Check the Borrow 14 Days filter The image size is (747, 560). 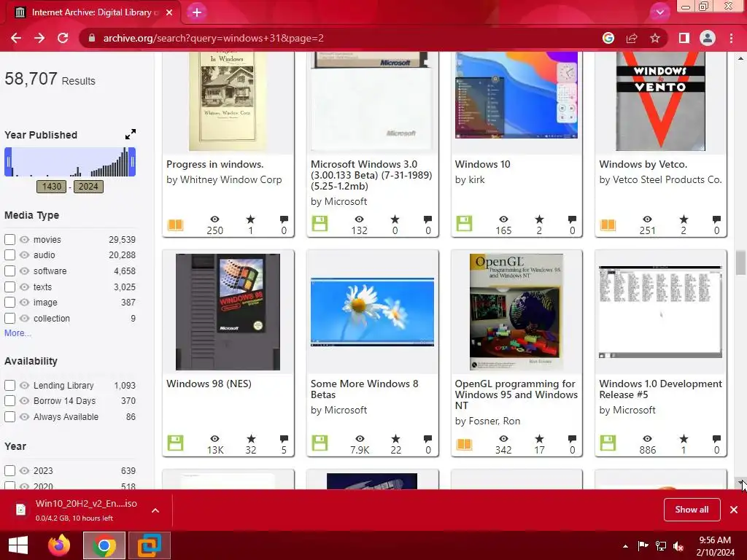[9, 400]
